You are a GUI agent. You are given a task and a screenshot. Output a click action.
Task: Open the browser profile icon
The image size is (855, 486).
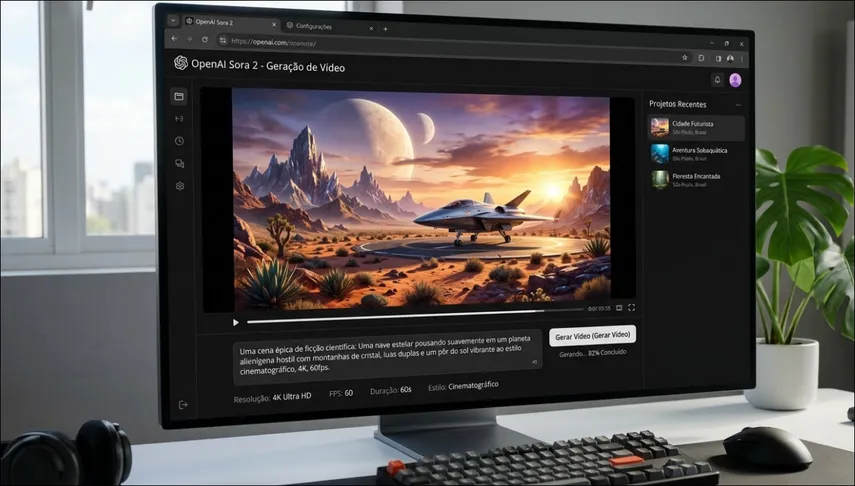[730, 59]
